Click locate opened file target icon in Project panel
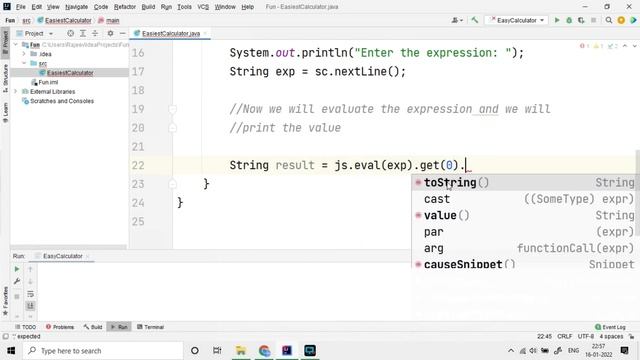The height and width of the screenshot is (360, 640). coord(71,33)
